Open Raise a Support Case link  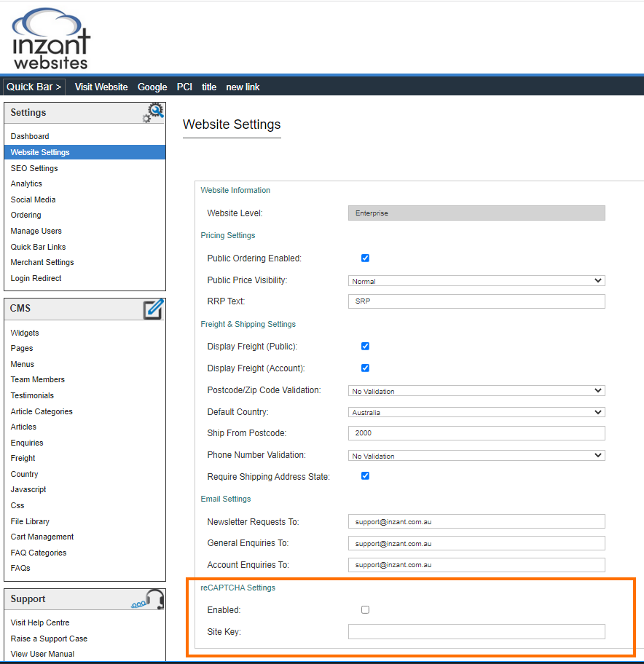pos(49,639)
